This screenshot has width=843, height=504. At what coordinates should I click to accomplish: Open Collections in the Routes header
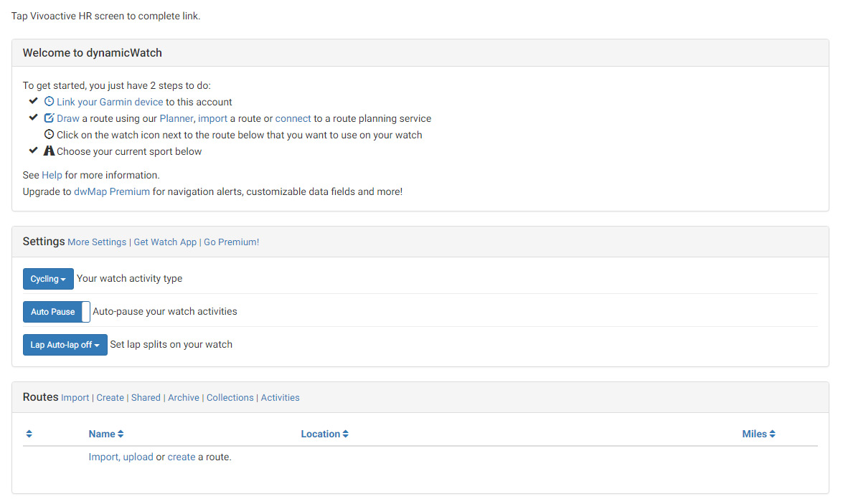(230, 397)
